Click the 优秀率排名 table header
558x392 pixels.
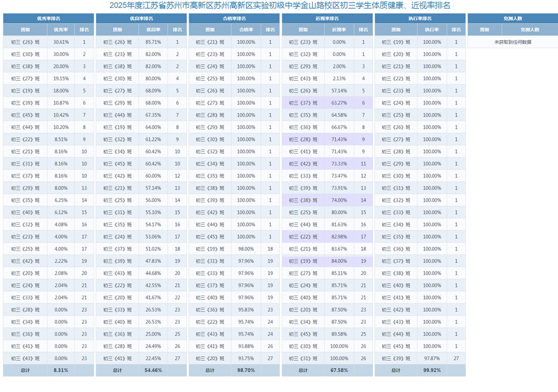click(49, 18)
